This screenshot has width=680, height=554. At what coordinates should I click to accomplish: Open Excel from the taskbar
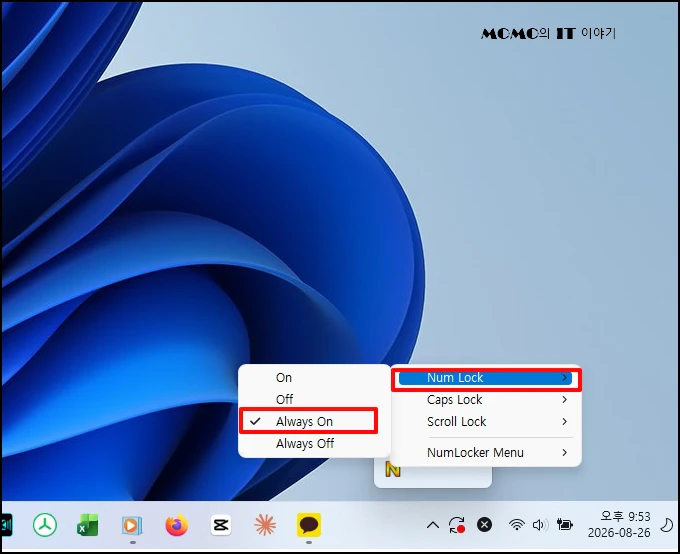[x=88, y=525]
